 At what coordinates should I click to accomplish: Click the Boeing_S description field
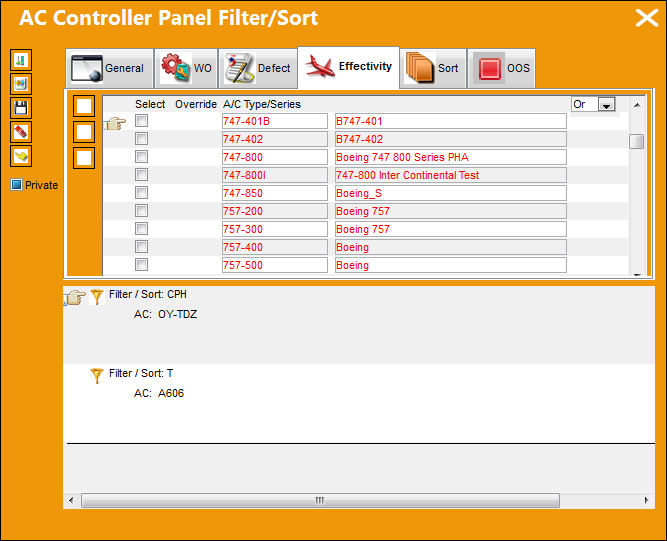pyautogui.click(x=450, y=193)
